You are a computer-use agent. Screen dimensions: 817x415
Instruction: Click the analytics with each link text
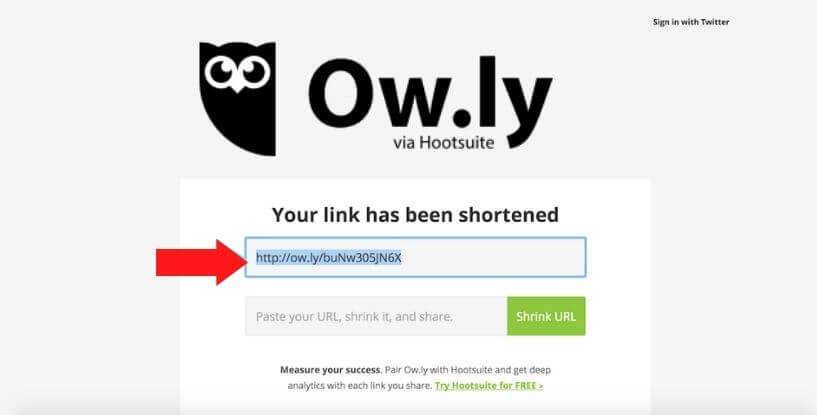(360, 386)
